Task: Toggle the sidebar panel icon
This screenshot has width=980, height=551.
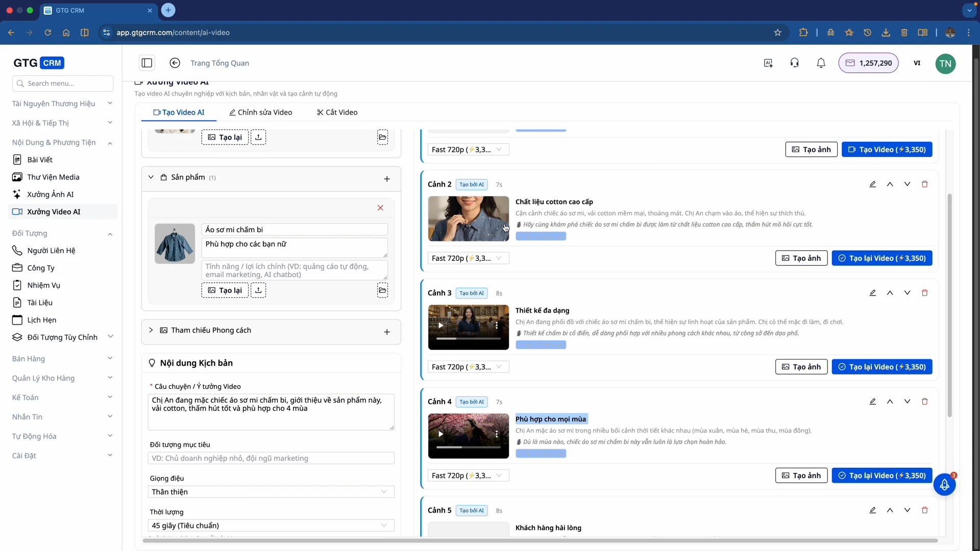Action: 147,63
